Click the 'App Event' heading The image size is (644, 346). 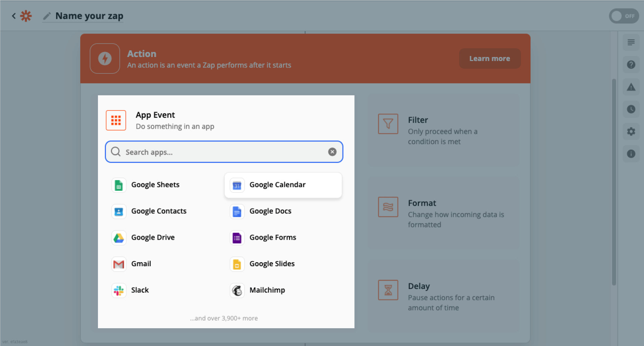point(155,115)
